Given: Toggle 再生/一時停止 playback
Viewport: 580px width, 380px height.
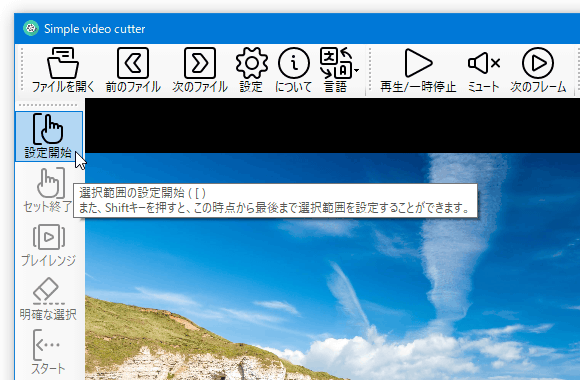Looking at the screenshot, I should click(x=418, y=70).
